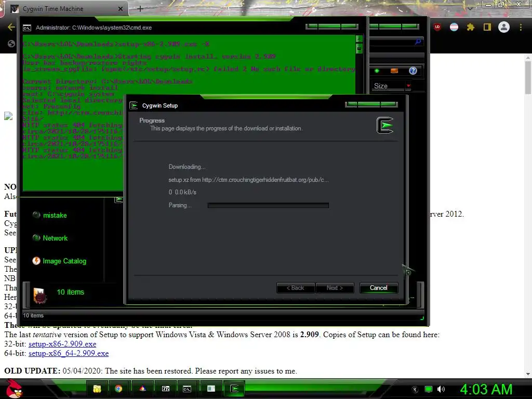Open the striped flag extension icon

point(454,27)
